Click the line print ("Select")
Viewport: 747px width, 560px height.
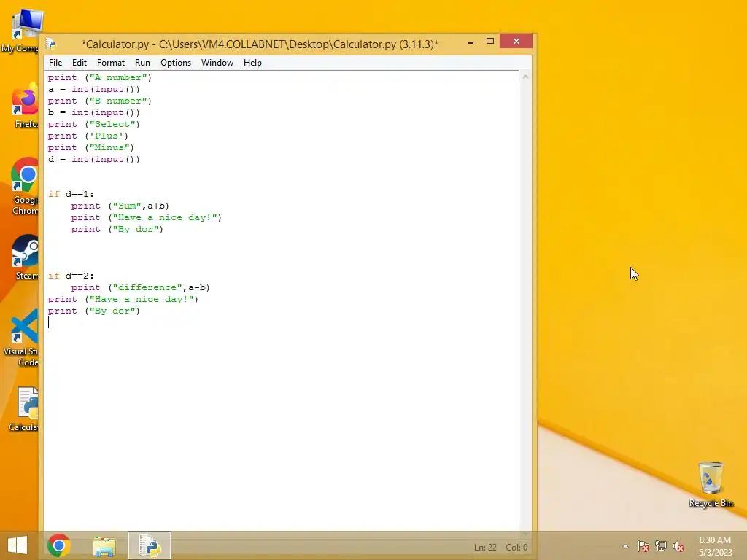(x=94, y=124)
